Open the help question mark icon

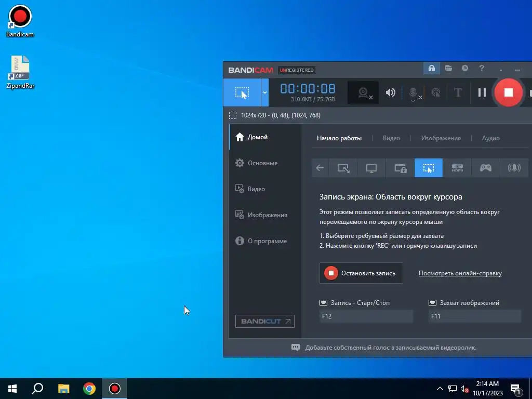[x=482, y=69]
